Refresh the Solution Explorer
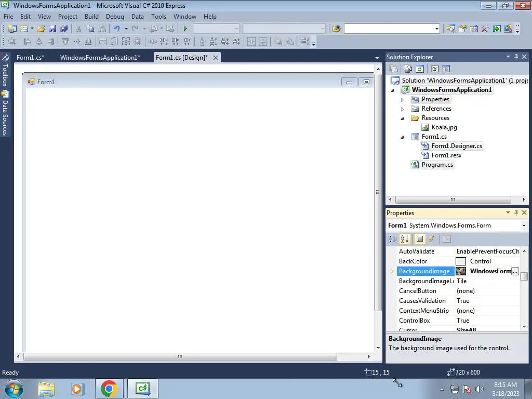The width and height of the screenshot is (532, 399). pos(420,69)
